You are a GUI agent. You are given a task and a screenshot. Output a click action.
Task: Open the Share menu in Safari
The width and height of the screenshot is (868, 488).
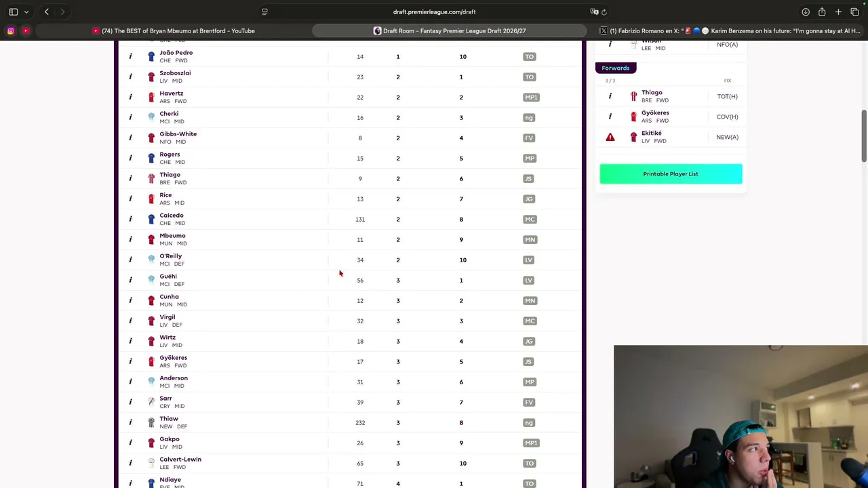pos(822,12)
